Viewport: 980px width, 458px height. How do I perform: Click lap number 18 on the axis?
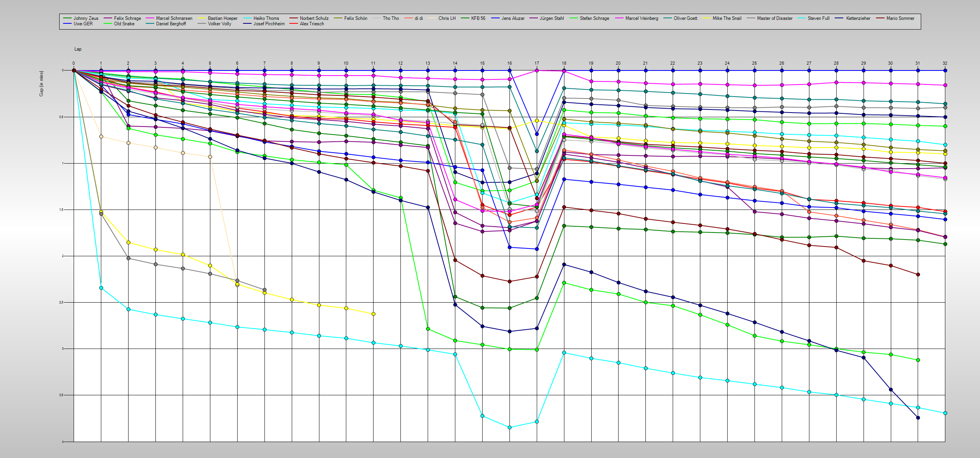(x=564, y=63)
